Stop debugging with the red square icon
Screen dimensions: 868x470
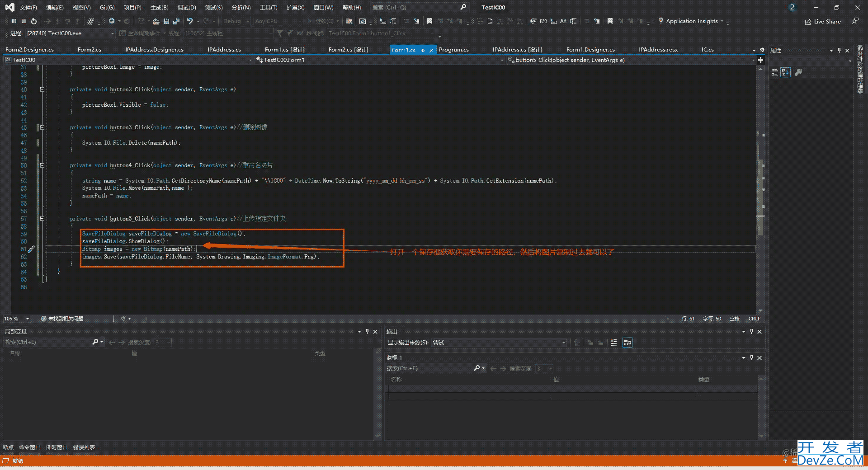pyautogui.click(x=24, y=21)
